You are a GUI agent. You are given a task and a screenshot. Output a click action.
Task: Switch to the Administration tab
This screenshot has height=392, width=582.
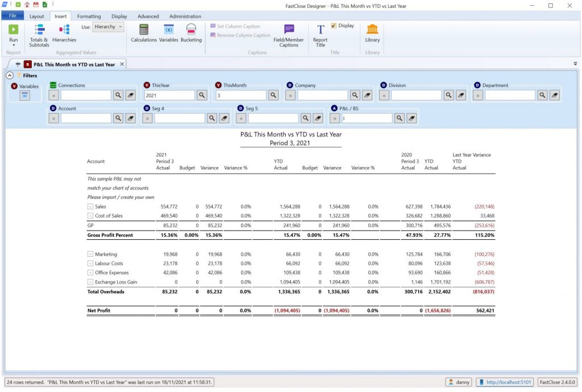point(185,16)
